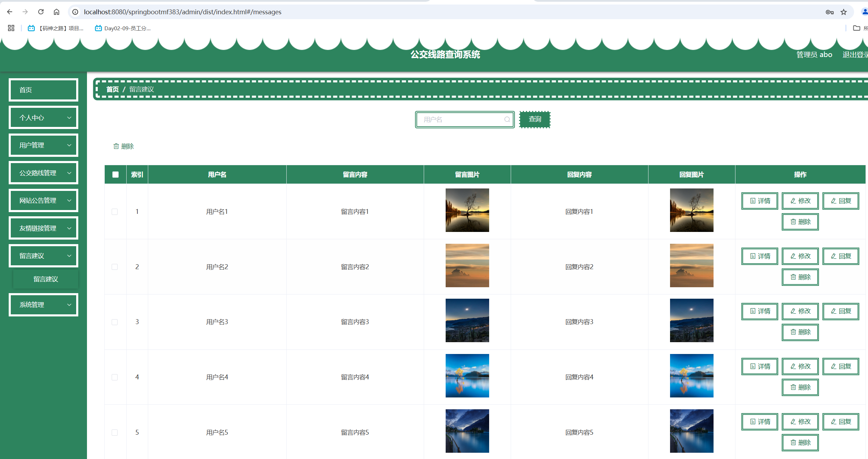
Task: Click the browser home icon
Action: (56, 12)
